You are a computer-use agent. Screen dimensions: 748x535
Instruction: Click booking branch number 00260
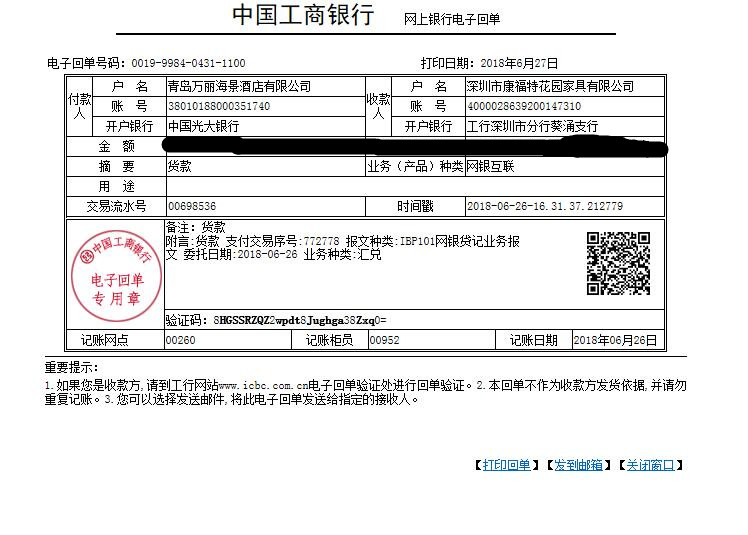(180, 340)
